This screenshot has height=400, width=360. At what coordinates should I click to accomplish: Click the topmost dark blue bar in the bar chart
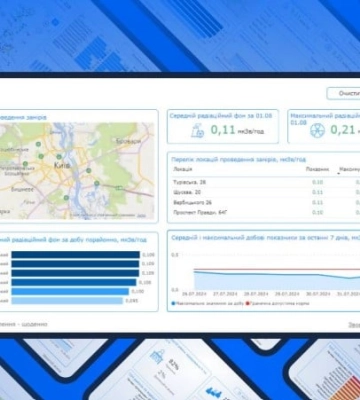point(76,255)
